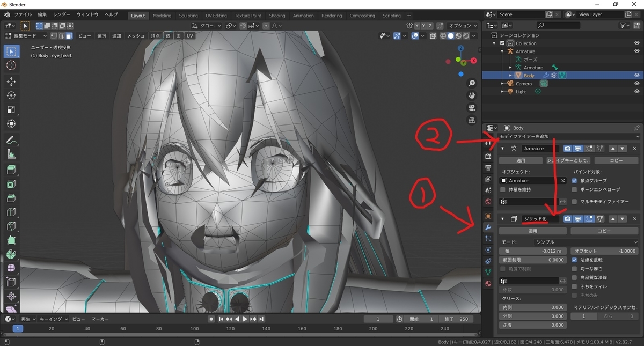Image resolution: width=644 pixels, height=346 pixels.
Task: Switch to the Sculpting workspace tab
Action: pyautogui.click(x=188, y=16)
